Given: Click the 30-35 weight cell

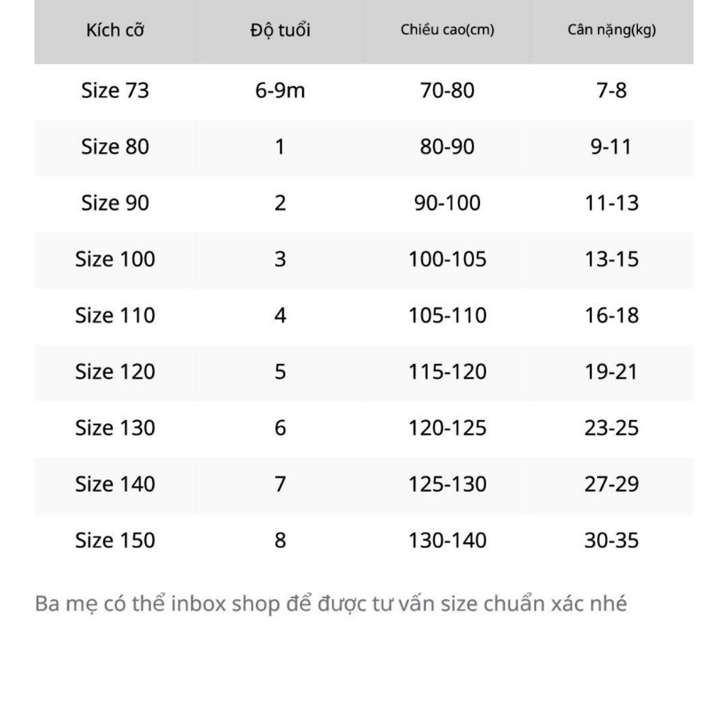Looking at the screenshot, I should 611,540.
